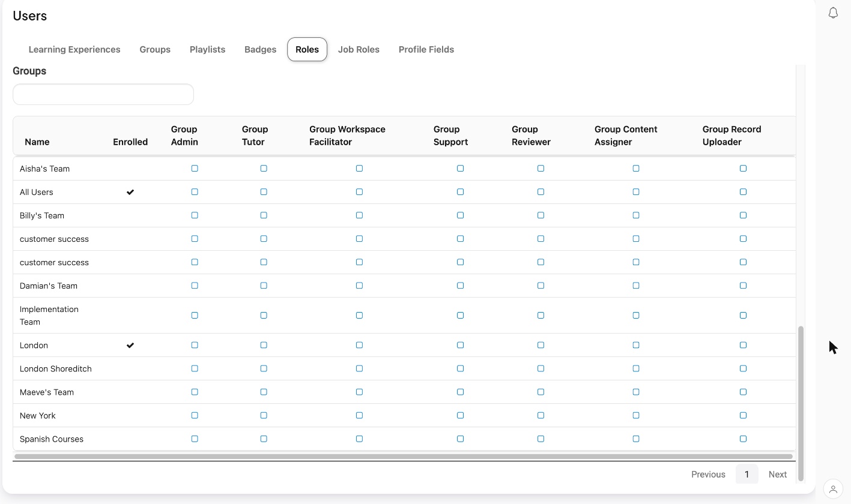Check Group Tutor for All Users

[264, 192]
